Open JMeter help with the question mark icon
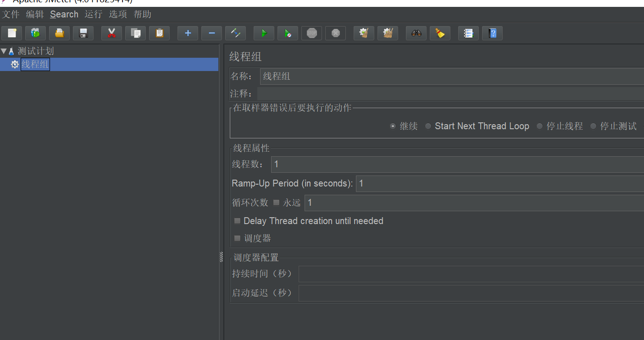Image resolution: width=644 pixels, height=340 pixels. coord(492,33)
